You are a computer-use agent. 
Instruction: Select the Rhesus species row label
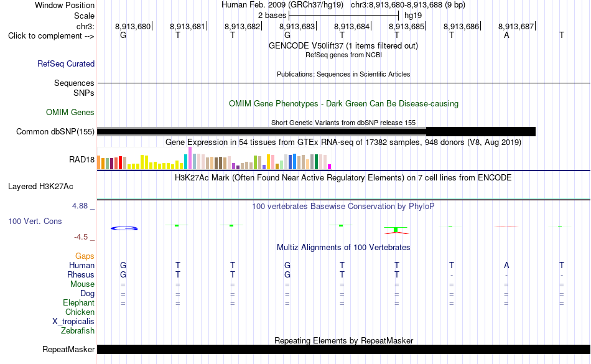(x=81, y=274)
